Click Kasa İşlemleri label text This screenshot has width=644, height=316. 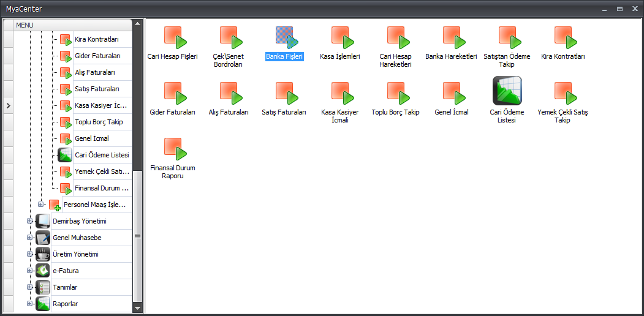(x=340, y=56)
